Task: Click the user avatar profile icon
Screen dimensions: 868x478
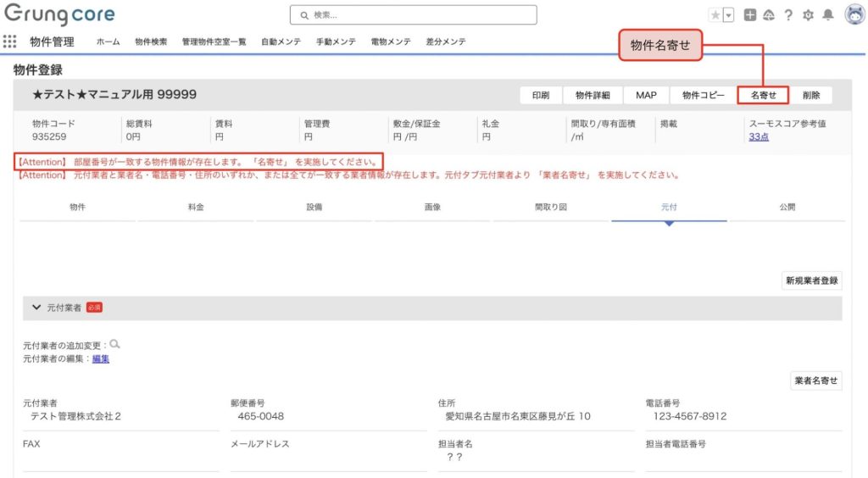Action: (x=854, y=15)
